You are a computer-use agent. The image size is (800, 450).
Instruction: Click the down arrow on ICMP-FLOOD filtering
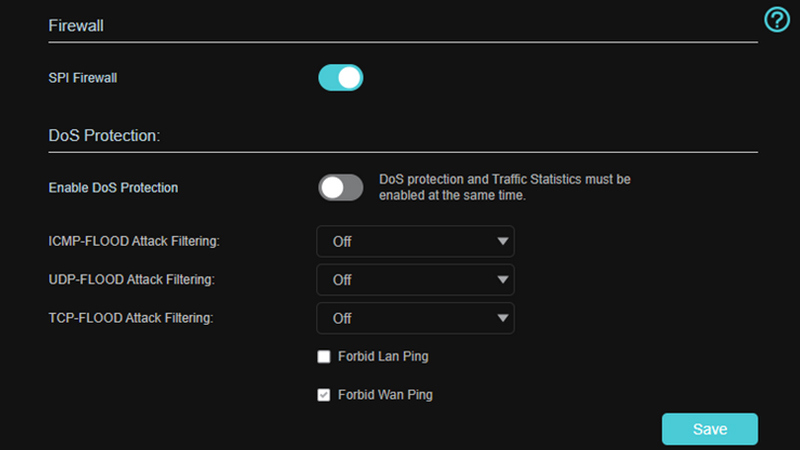[x=501, y=241]
